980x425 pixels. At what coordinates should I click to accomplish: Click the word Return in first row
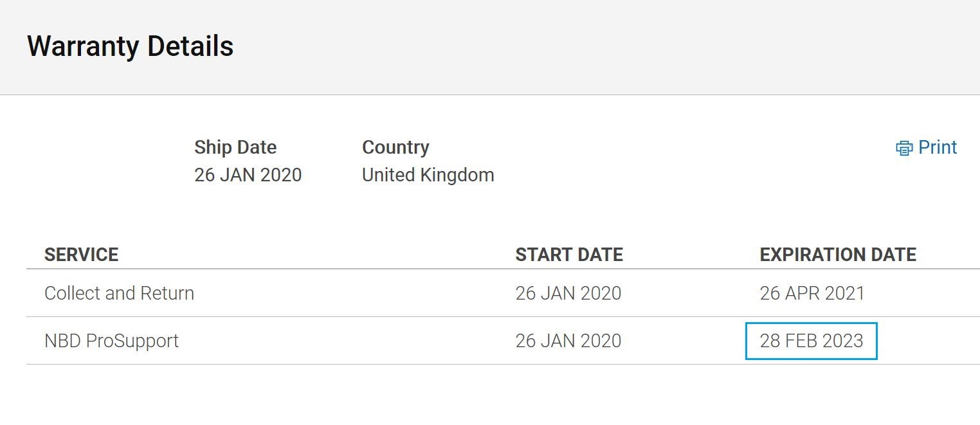(x=165, y=293)
